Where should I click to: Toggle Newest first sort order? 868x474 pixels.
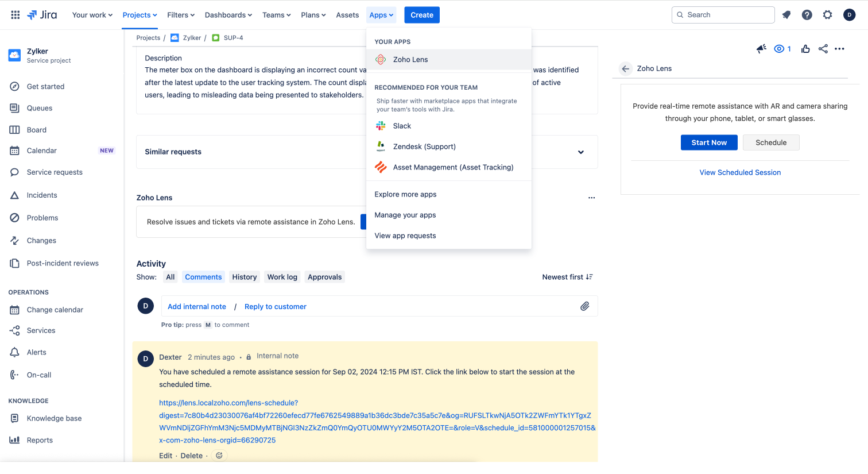568,277
